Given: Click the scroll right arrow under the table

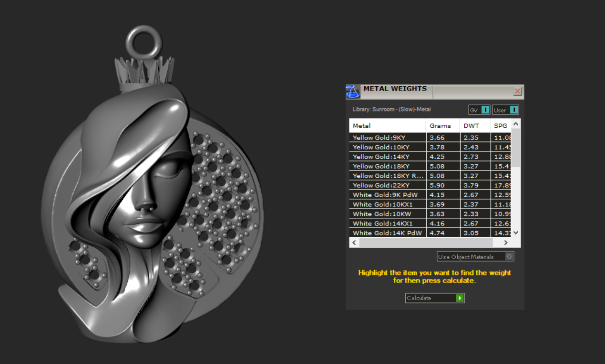Looking at the screenshot, I should [506, 243].
